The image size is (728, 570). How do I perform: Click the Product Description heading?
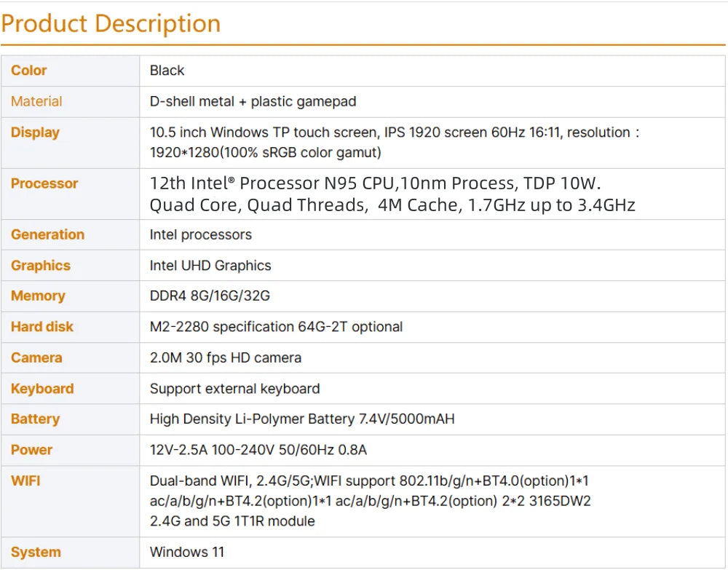click(111, 23)
